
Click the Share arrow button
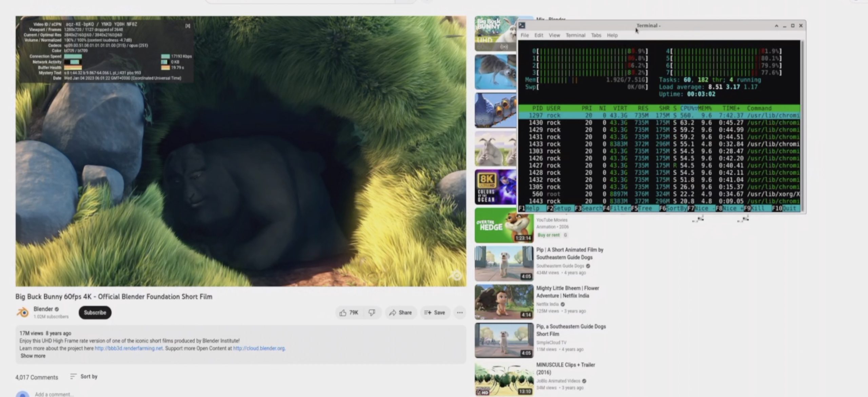click(400, 313)
